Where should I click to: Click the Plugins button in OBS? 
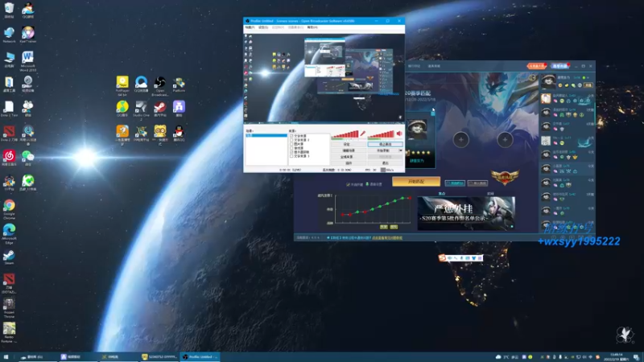click(x=349, y=163)
